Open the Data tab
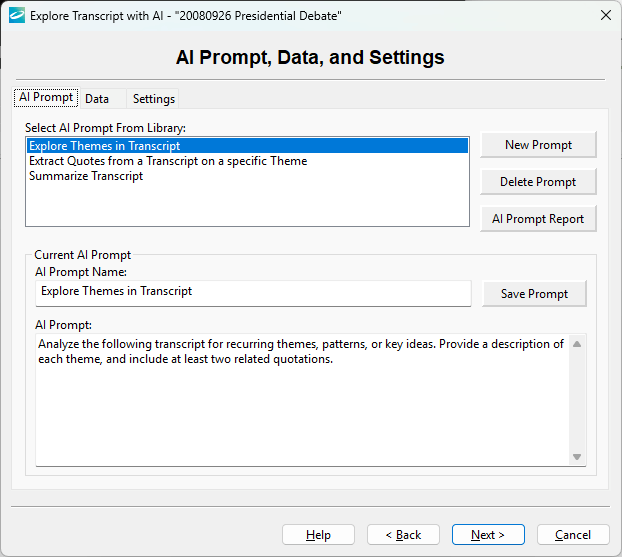This screenshot has width=622, height=557. (97, 99)
